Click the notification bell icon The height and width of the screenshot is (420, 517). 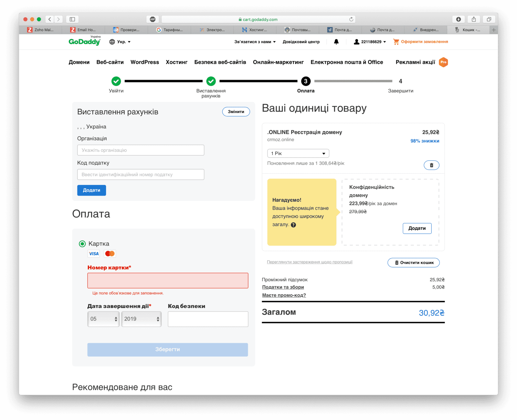[336, 42]
